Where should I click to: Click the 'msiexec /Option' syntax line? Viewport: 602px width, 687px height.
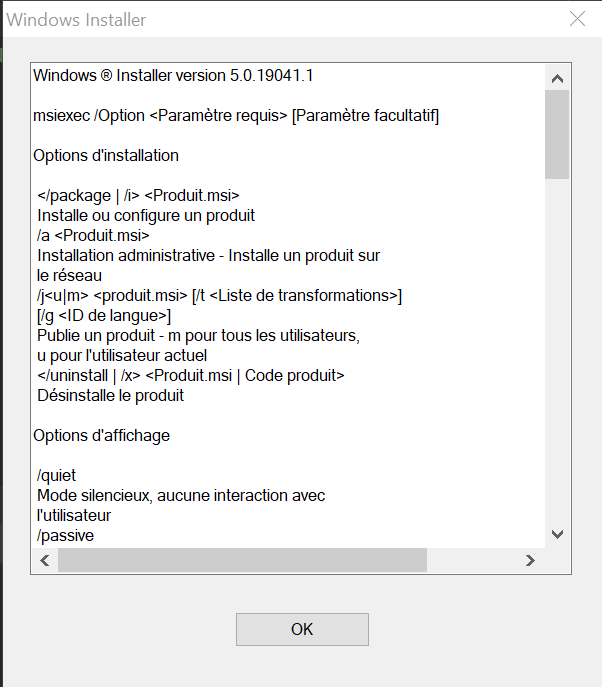coord(236,116)
